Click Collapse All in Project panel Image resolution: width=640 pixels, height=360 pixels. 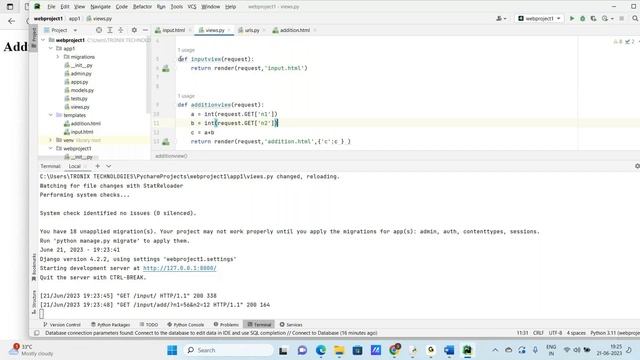pyautogui.click(x=121, y=30)
